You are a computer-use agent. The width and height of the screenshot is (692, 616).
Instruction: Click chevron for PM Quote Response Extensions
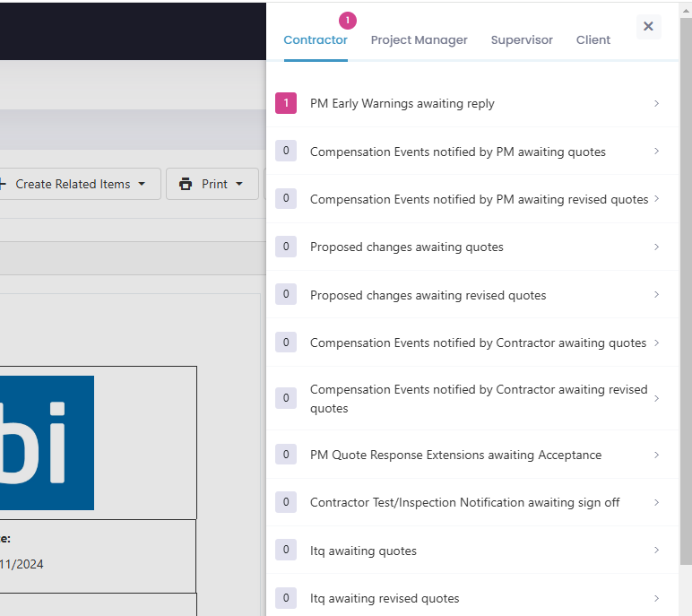(656, 455)
